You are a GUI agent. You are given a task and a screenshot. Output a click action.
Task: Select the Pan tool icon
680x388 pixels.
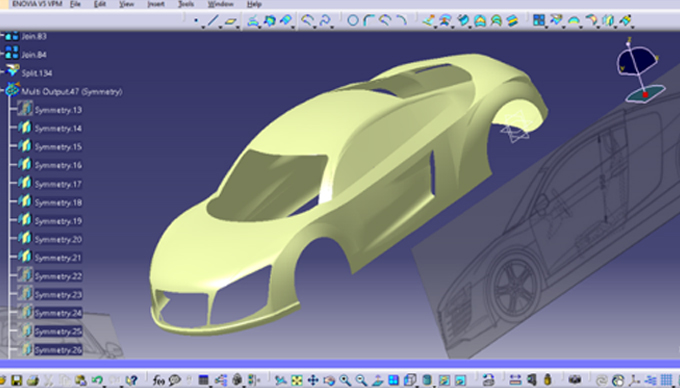[x=313, y=381]
